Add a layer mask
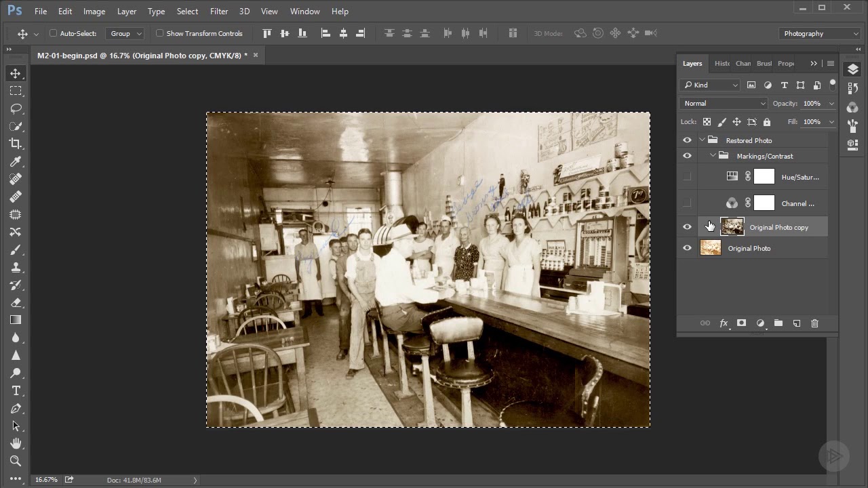868x488 pixels. click(x=742, y=323)
